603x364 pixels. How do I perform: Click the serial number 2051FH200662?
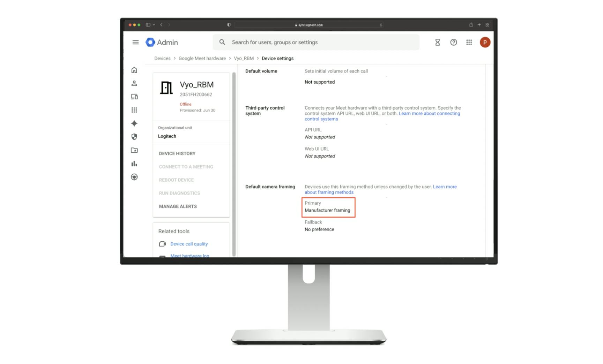tap(196, 94)
